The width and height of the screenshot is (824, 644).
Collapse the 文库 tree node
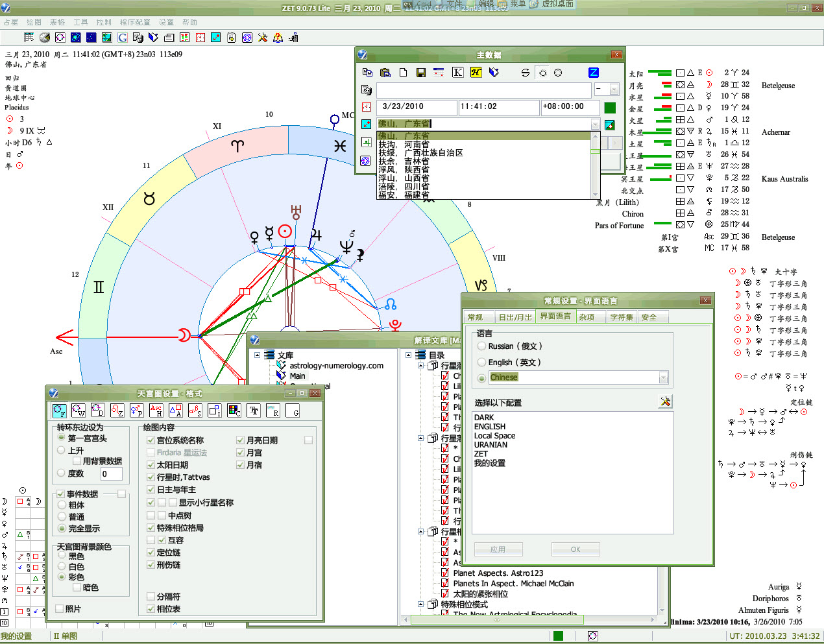tap(257, 355)
